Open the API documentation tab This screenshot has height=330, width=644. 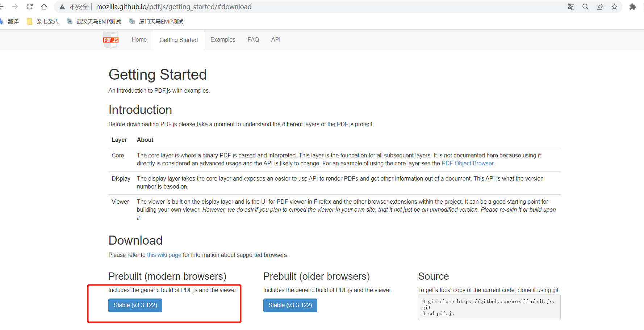[276, 39]
